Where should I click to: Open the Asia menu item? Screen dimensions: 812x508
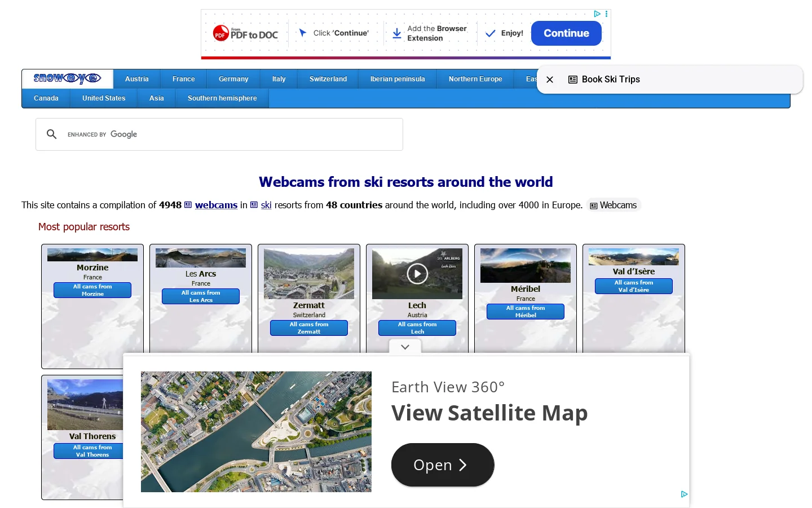[x=157, y=98]
